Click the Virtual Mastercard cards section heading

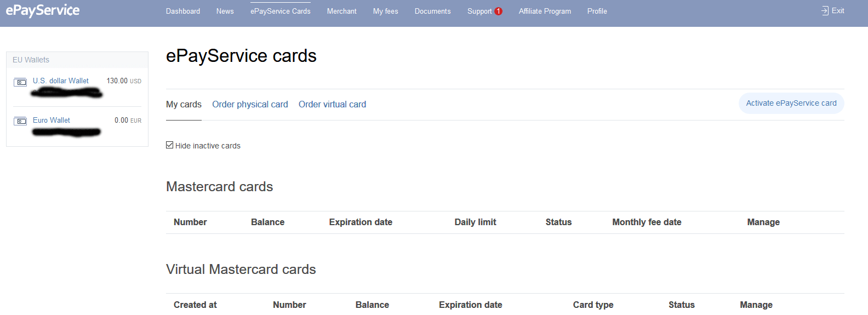pyautogui.click(x=241, y=269)
